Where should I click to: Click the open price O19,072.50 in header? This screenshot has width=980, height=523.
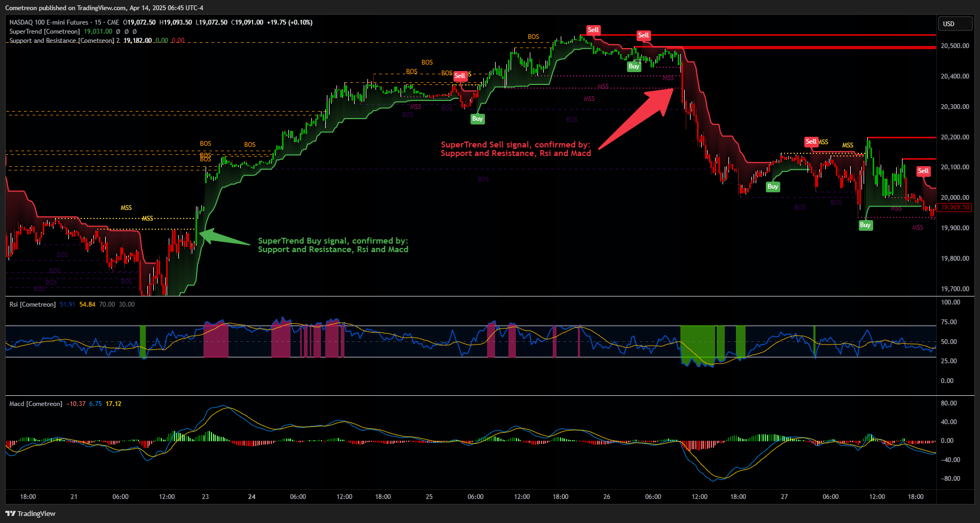click(x=139, y=22)
